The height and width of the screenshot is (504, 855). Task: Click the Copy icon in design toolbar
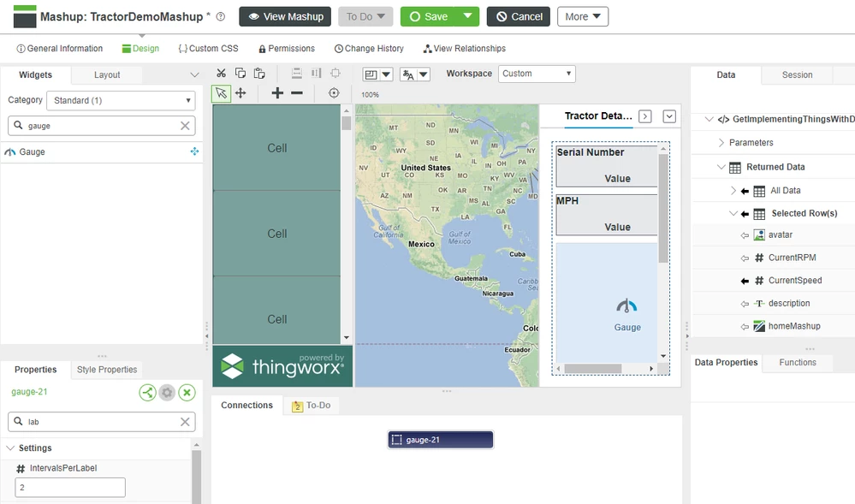pyautogui.click(x=240, y=73)
